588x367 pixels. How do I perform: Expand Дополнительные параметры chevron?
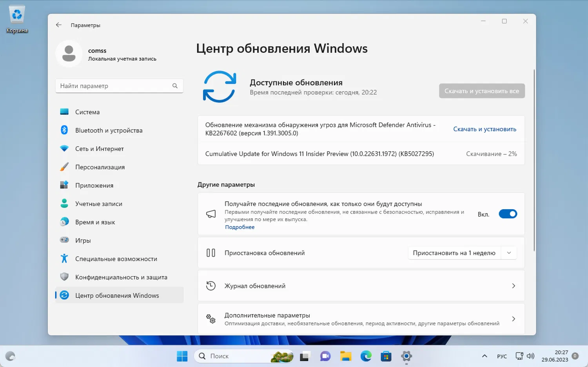click(x=514, y=319)
